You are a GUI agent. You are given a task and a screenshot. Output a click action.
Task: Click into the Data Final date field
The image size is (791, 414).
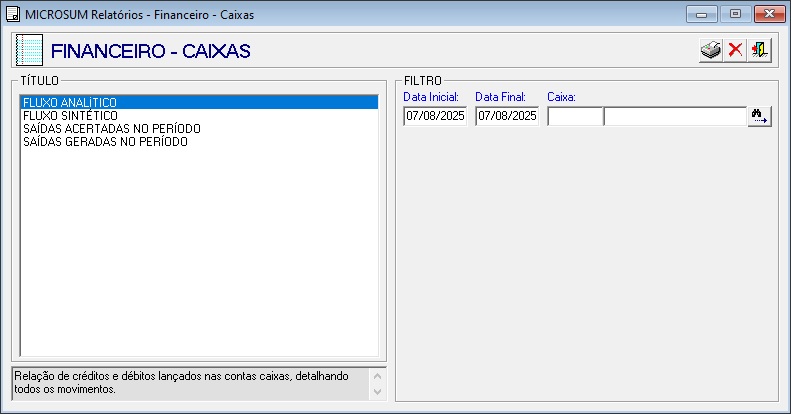(x=506, y=117)
